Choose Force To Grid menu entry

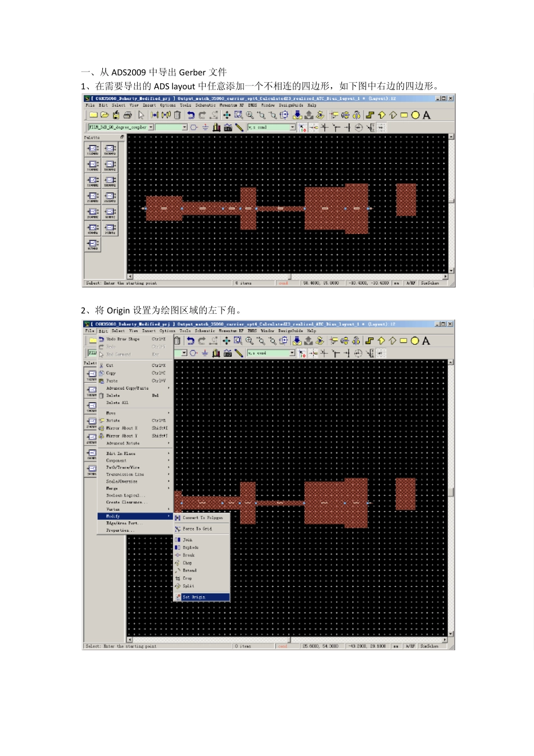coord(202,529)
